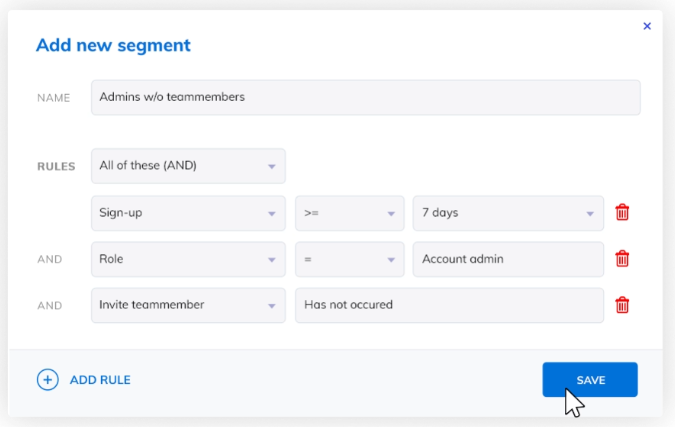Open the All of these (AND) dropdown

188,166
